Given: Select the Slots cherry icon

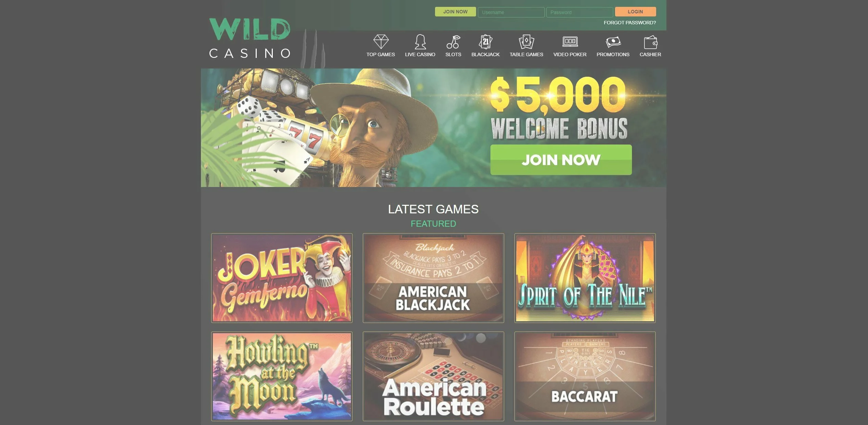Looking at the screenshot, I should [453, 42].
